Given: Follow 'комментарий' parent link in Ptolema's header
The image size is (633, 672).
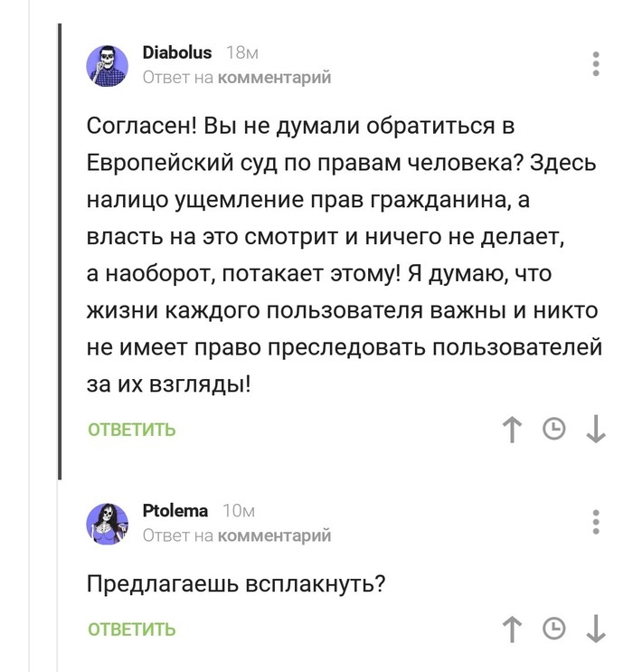Looking at the screenshot, I should [275, 535].
